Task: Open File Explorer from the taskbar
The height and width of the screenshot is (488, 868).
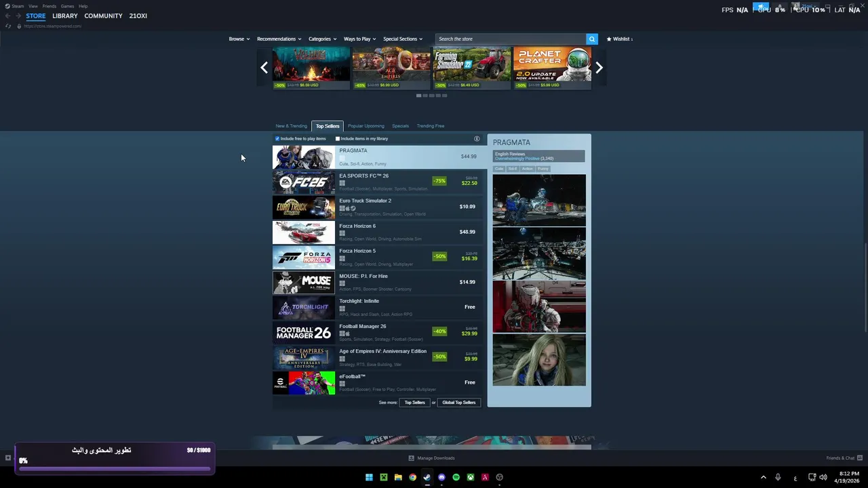Action: coord(398,477)
